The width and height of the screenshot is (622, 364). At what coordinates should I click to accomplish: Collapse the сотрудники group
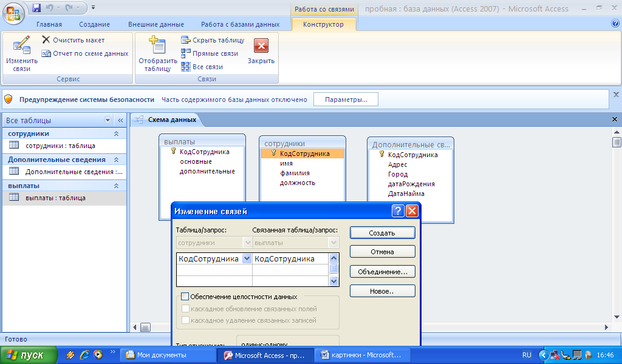pyautogui.click(x=116, y=134)
